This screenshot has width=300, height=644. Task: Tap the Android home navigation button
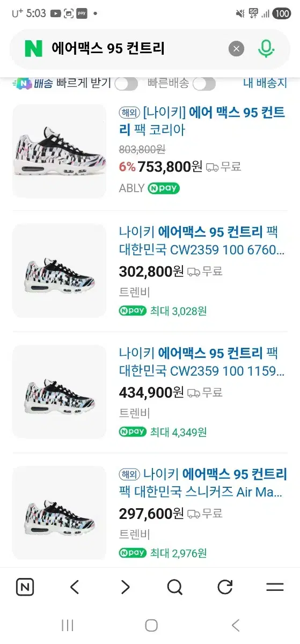click(x=151, y=625)
